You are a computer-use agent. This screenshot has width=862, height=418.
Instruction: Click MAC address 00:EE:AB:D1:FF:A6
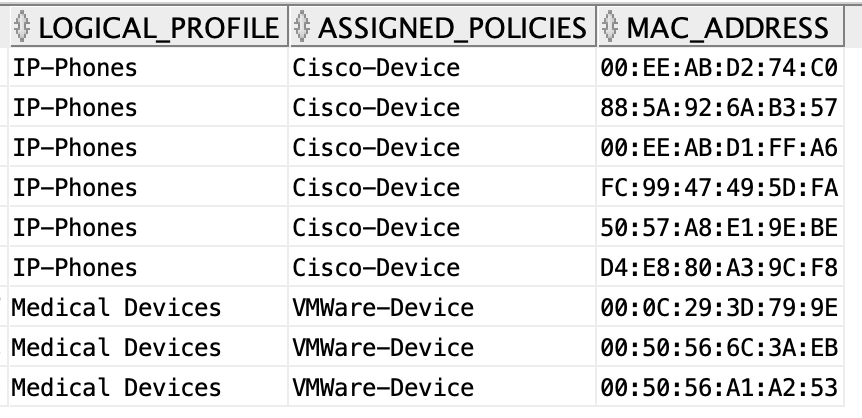point(719,147)
